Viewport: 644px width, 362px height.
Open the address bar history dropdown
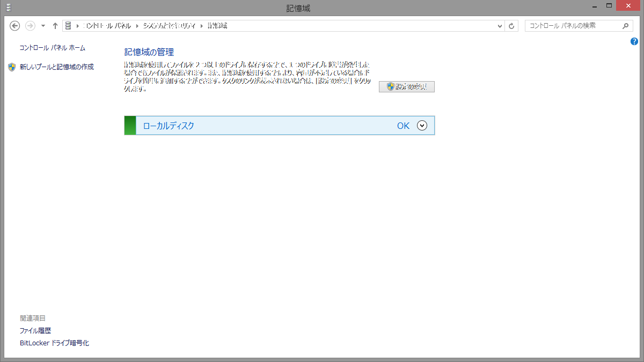[500, 26]
